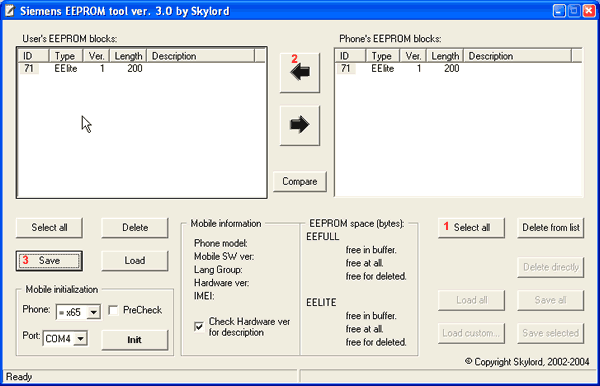
Task: Click Type column header in phone blocks
Action: click(x=382, y=56)
